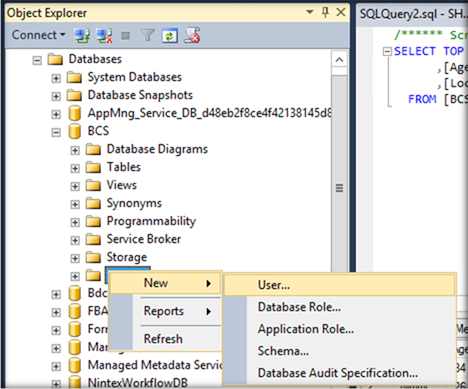Select the AppMng_Service_DB database cylinder icon
468x389 pixels.
[75, 113]
